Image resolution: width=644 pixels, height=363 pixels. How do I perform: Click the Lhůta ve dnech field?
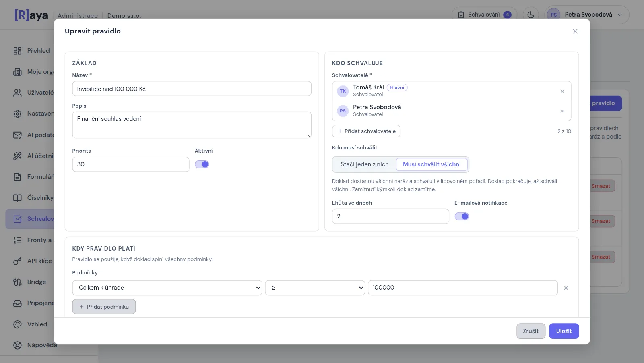pos(390,216)
